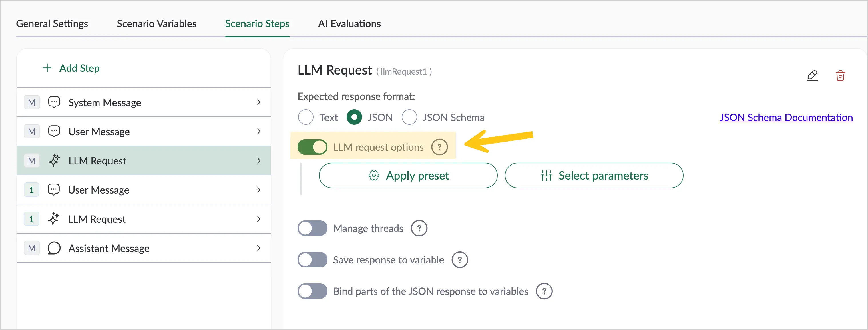Open the Scenario Variables tab
This screenshot has height=330, width=868.
coord(156,24)
